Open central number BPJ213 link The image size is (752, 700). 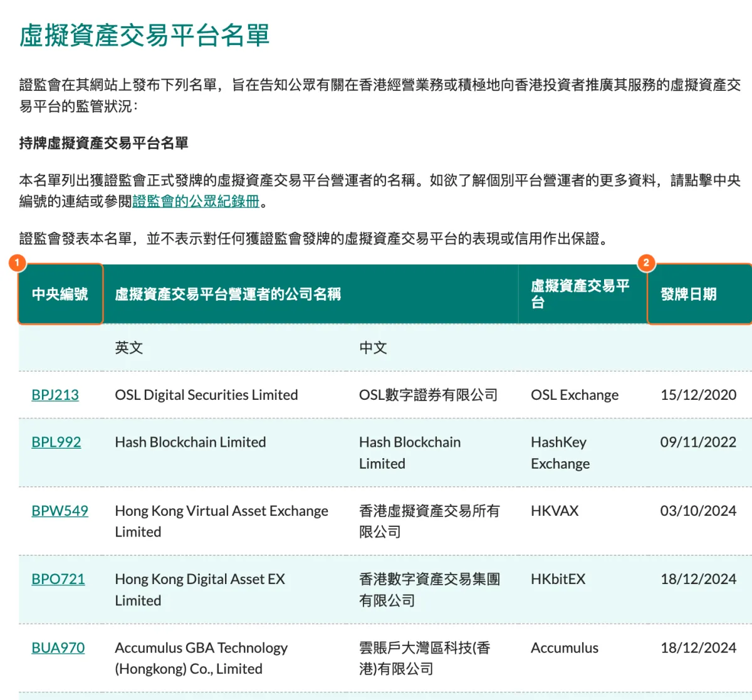coord(55,395)
